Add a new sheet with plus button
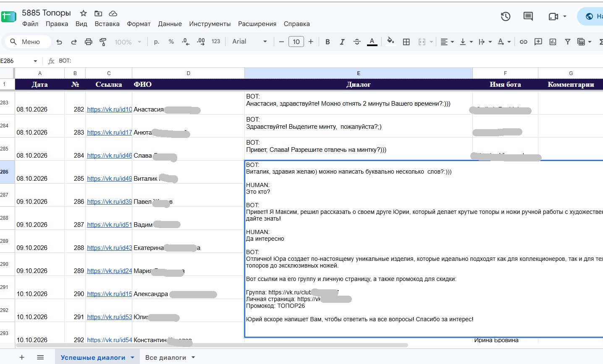Image resolution: width=603 pixels, height=364 pixels. tap(22, 357)
